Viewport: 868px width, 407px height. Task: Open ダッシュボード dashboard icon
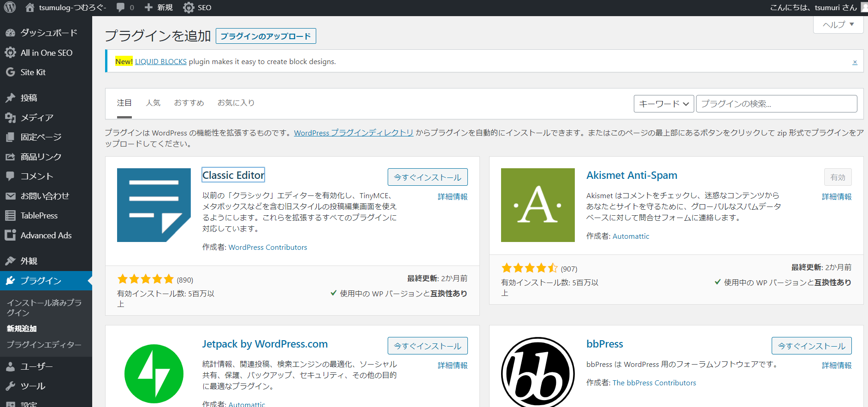[x=10, y=33]
